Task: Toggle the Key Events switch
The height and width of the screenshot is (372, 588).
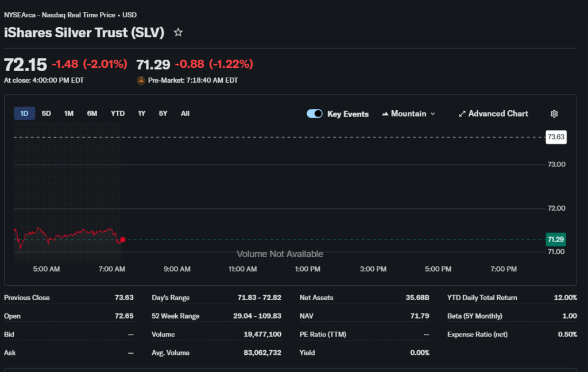Action: point(315,114)
